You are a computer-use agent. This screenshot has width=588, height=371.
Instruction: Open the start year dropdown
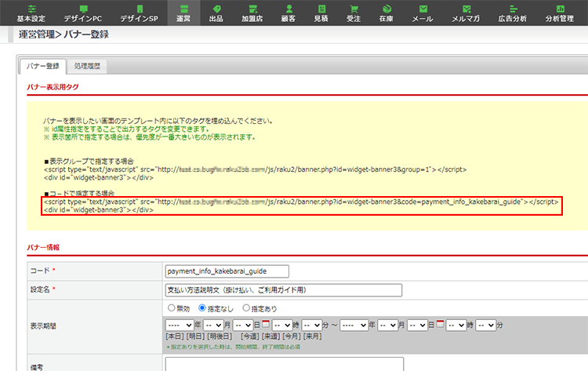[x=180, y=324]
